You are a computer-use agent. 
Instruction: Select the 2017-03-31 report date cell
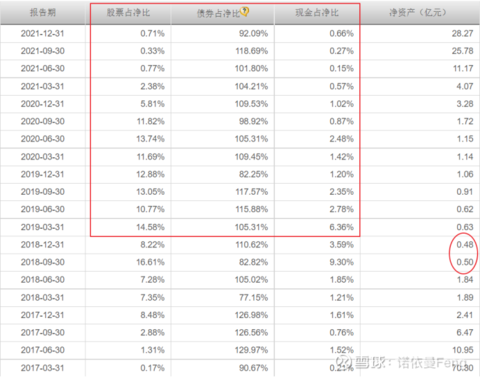42,368
